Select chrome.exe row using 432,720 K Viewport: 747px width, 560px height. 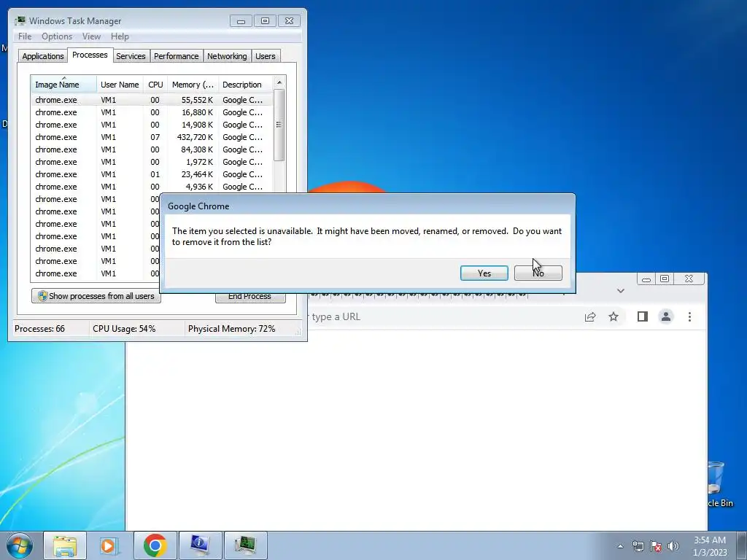[x=152, y=137]
